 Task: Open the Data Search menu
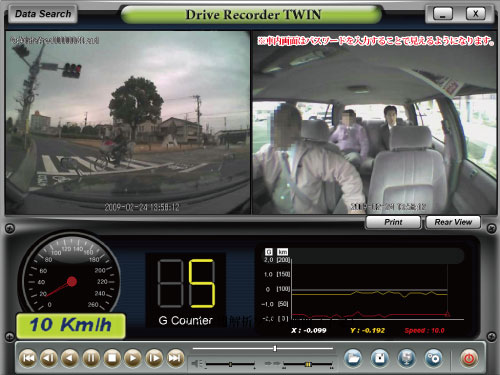tap(43, 14)
